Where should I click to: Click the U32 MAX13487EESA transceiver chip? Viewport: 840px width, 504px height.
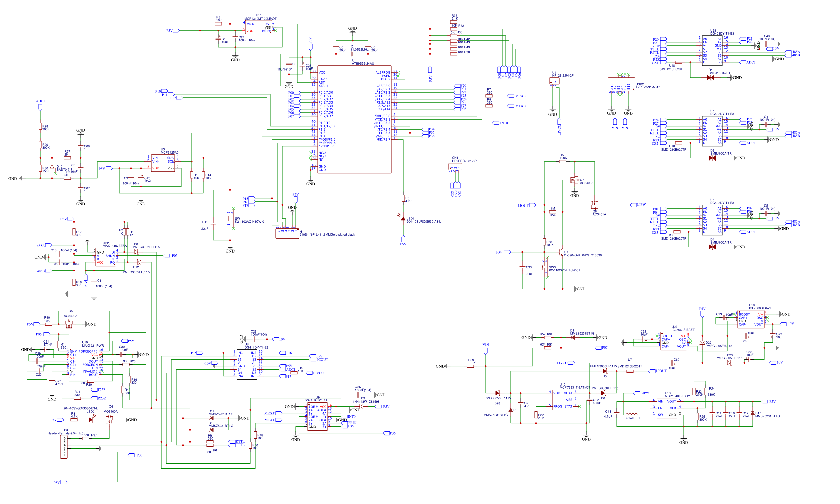point(106,257)
